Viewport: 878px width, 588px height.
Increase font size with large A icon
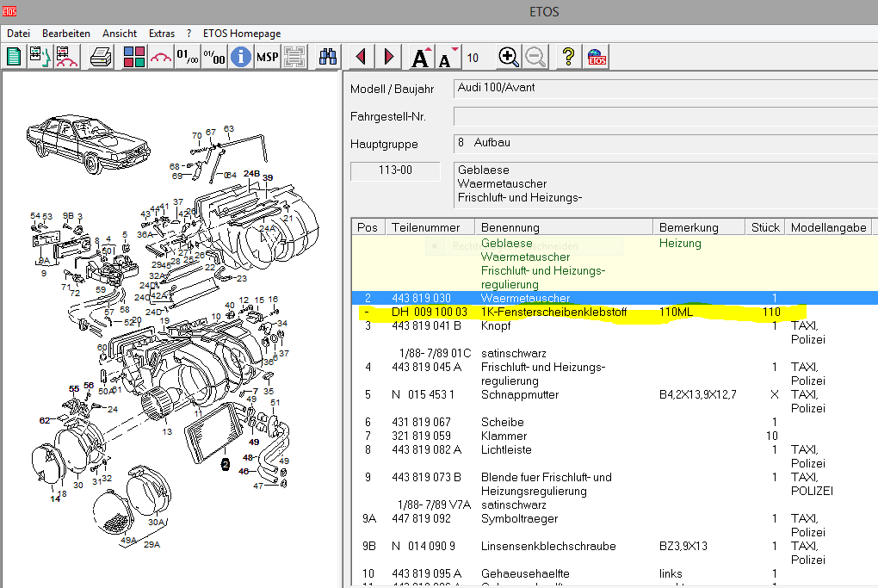(421, 58)
